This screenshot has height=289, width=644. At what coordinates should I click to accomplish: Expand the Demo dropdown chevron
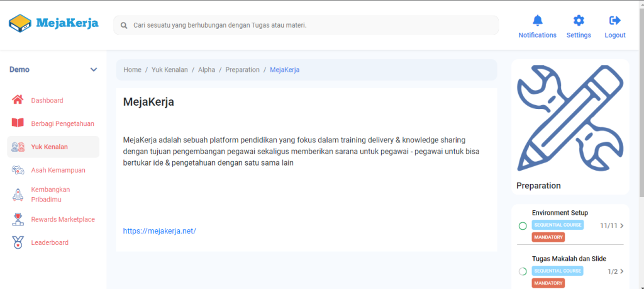click(94, 69)
